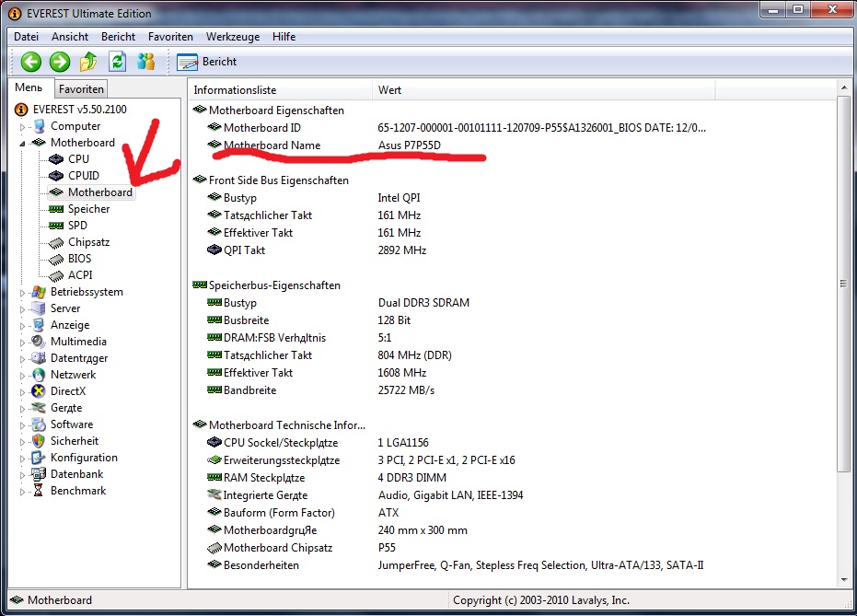The width and height of the screenshot is (857, 616).
Task: Select the Motherboard ID row
Action: (457, 128)
